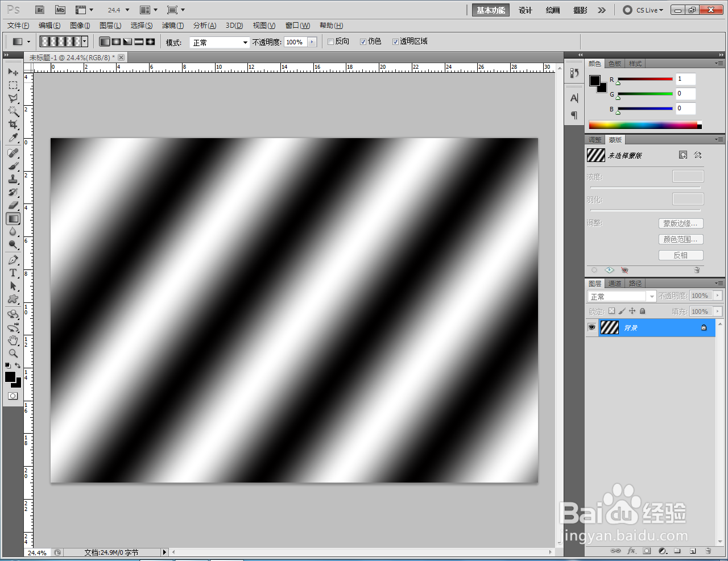Open the 文件 menu
The image size is (728, 561).
click(18, 26)
